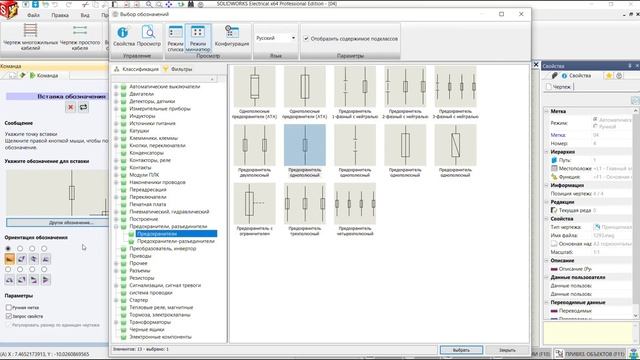This screenshot has width=640, height=360.
Task: Collapse the Переводимые данные section
Action: click(x=547, y=302)
